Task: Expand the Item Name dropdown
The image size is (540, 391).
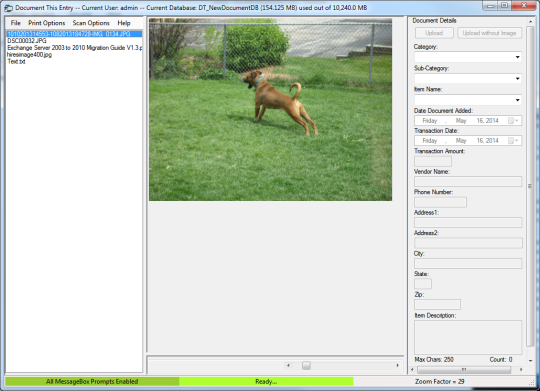Action: [x=517, y=100]
